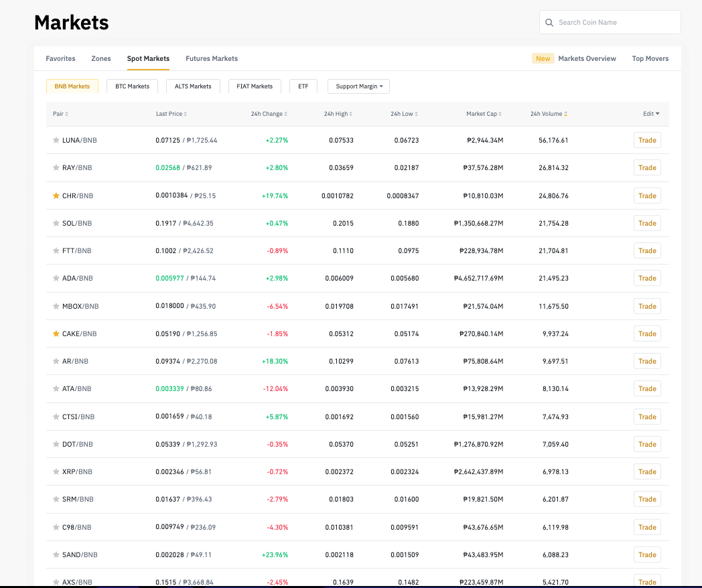Favorite the LUNA/BNB pair star
Image resolution: width=702 pixels, height=588 pixels.
coord(56,140)
